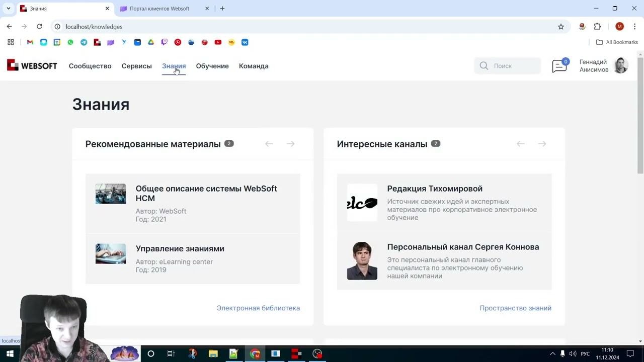Open the Google Drive bookmark
The height and width of the screenshot is (362, 644).
151,42
